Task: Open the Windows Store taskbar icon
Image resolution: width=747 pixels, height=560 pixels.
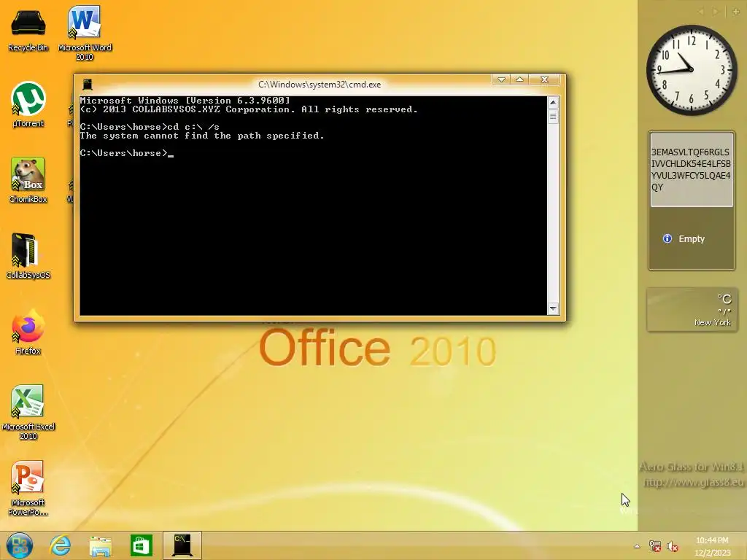Action: (141, 545)
